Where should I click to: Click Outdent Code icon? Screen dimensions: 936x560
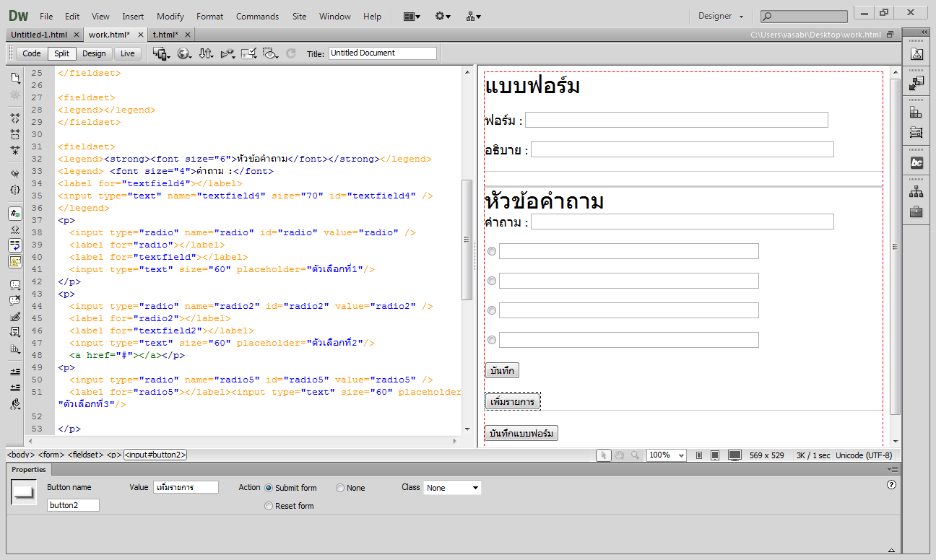point(15,388)
